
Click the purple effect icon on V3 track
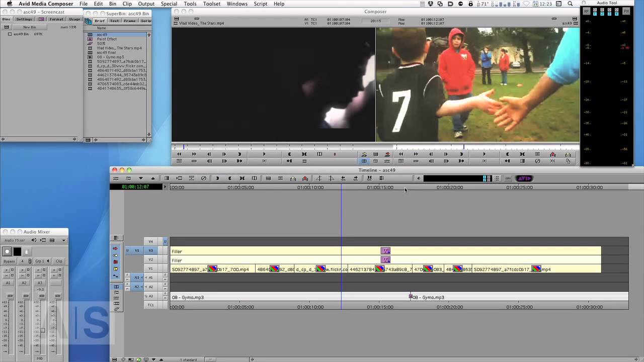pyautogui.click(x=385, y=251)
